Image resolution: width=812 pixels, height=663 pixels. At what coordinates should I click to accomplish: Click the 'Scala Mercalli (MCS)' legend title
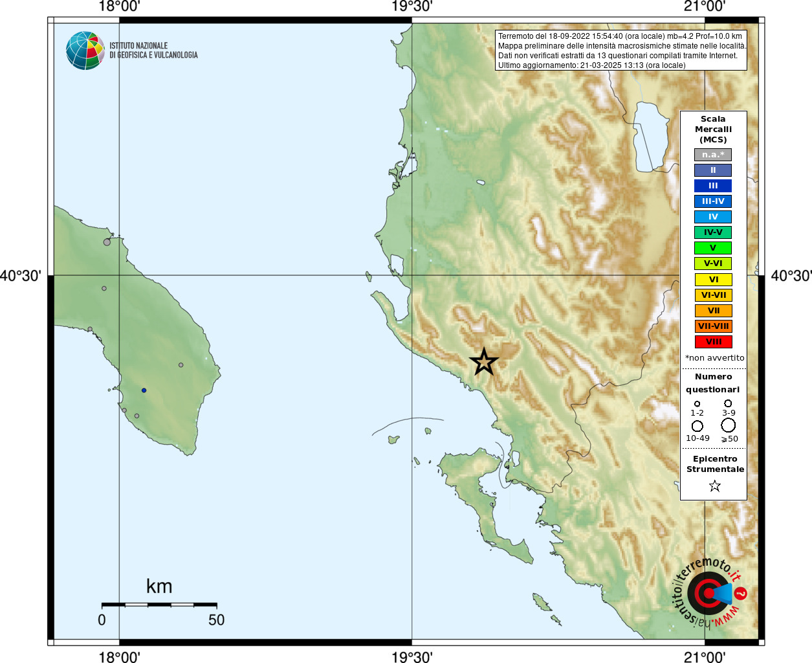pyautogui.click(x=713, y=129)
